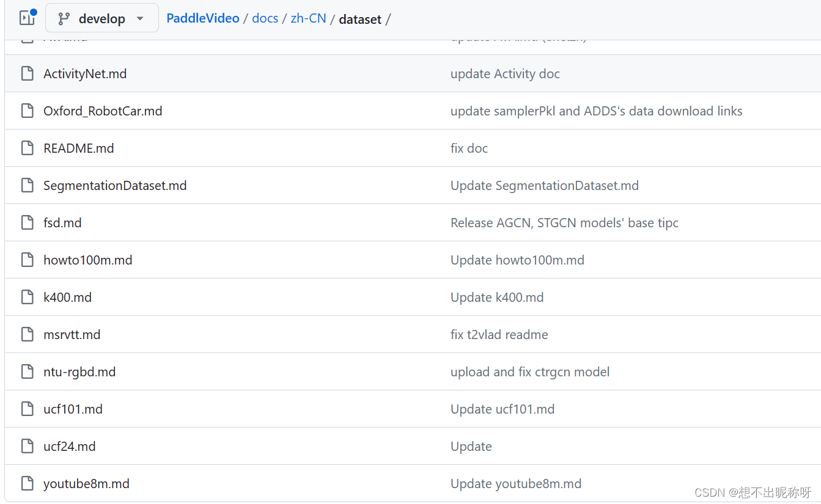View commit 'Update howto100m.md'

(517, 260)
